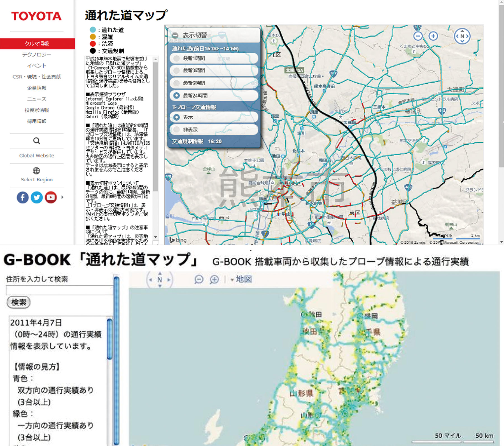Click the globe Select Region icon
The image size is (504, 446).
pos(36,170)
